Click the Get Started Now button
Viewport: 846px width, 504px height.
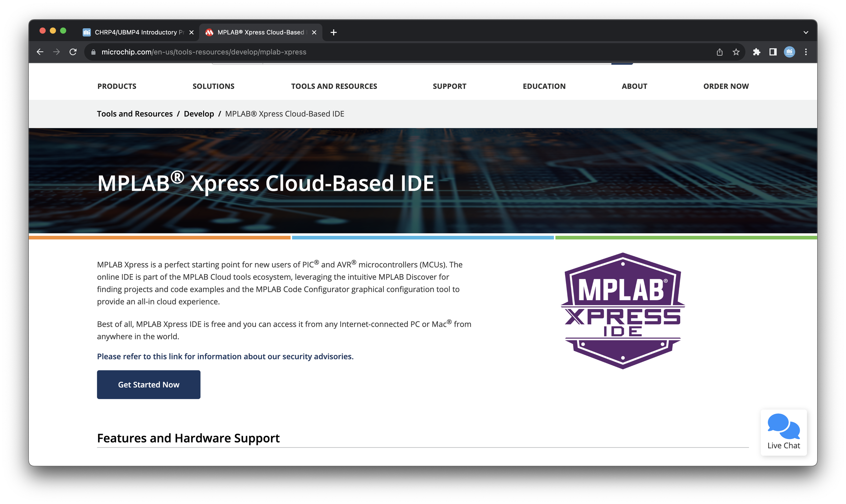click(149, 385)
